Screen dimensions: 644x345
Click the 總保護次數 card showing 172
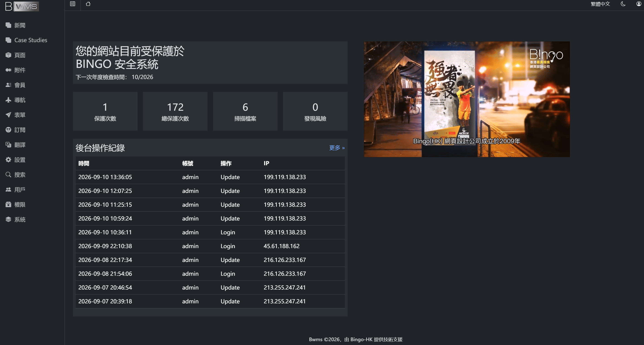pyautogui.click(x=175, y=111)
